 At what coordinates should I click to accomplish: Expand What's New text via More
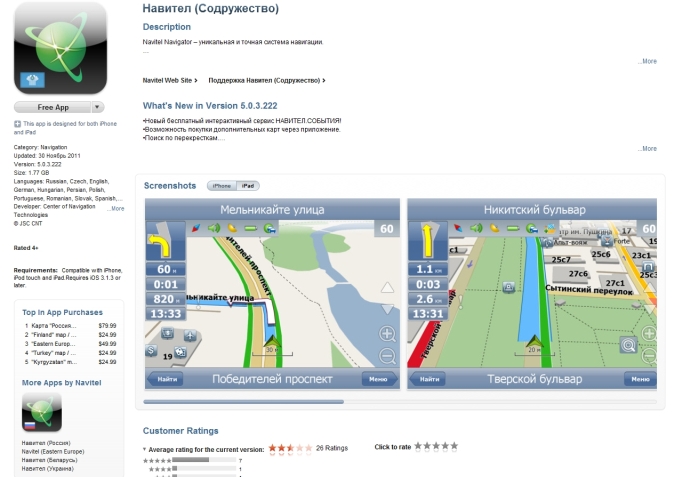click(647, 148)
